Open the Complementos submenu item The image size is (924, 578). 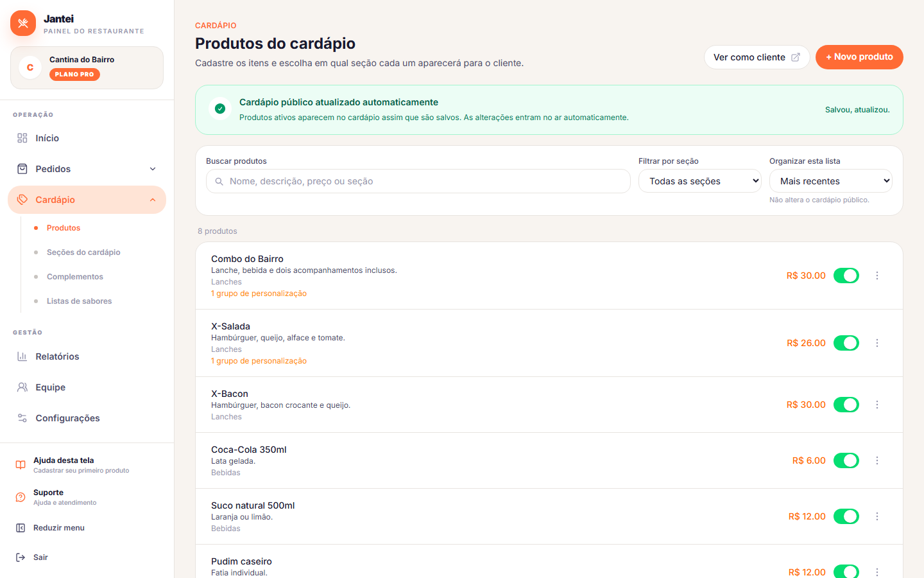tap(75, 277)
